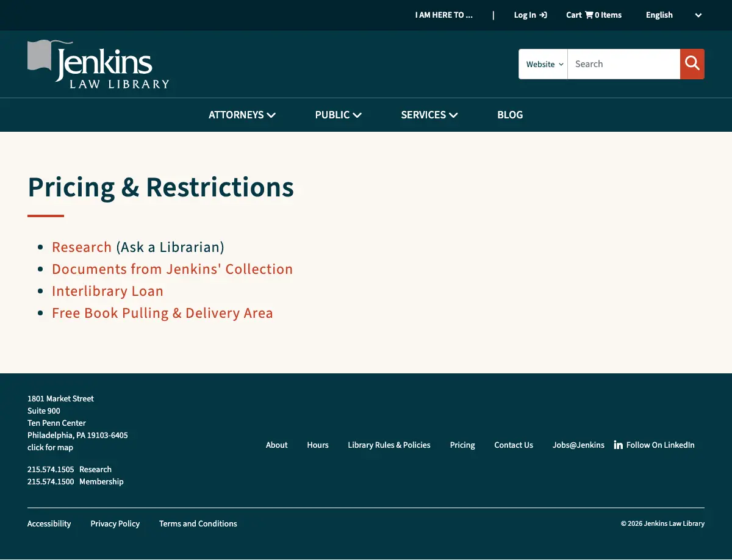
Task: Open the Interlibrary Loan link
Action: [107, 291]
